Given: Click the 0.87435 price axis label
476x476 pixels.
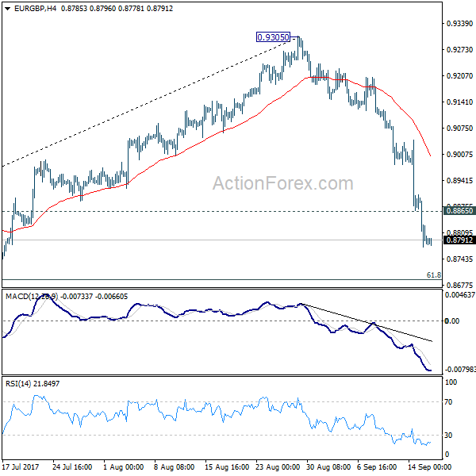Looking at the screenshot, I should 459,259.
